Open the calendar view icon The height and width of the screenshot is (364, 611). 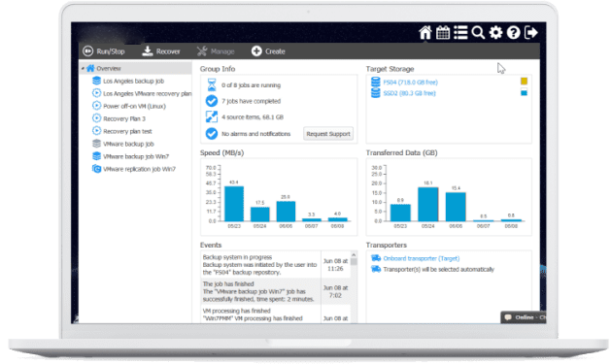[x=443, y=33]
